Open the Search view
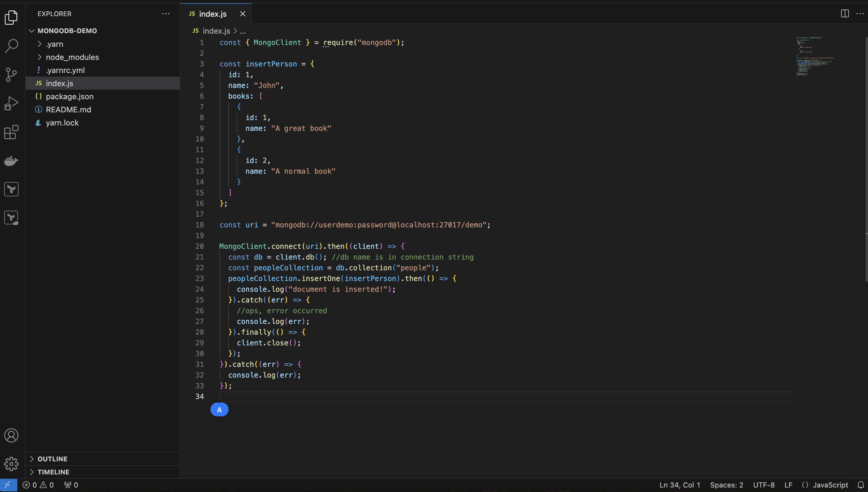 point(11,46)
